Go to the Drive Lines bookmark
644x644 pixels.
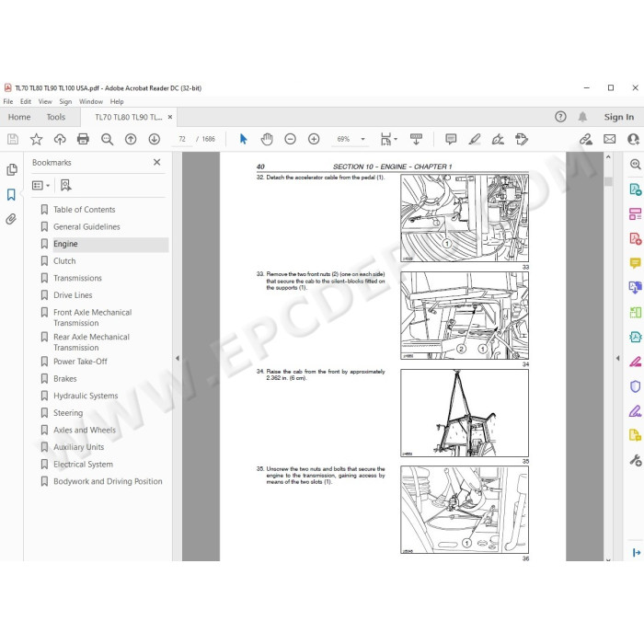73,295
